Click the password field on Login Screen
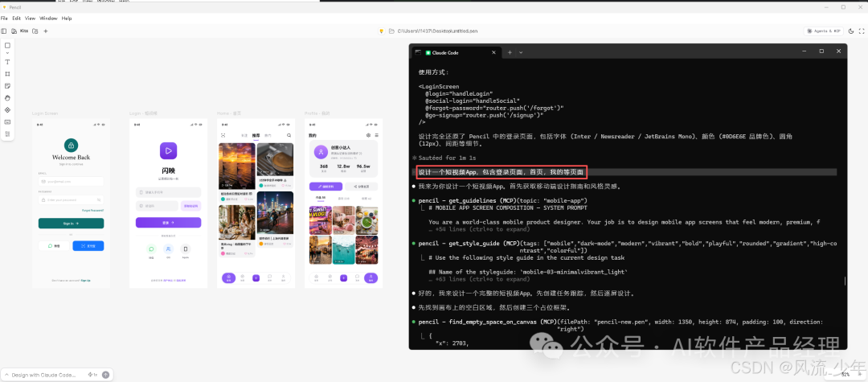The height and width of the screenshot is (382, 868). point(71,200)
